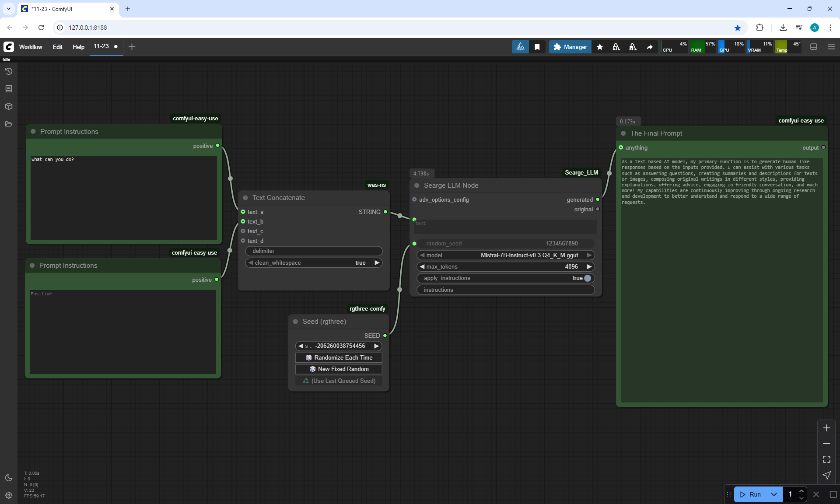Open the queue history sidebar icon
This screenshot has height=504, width=840.
click(x=8, y=71)
